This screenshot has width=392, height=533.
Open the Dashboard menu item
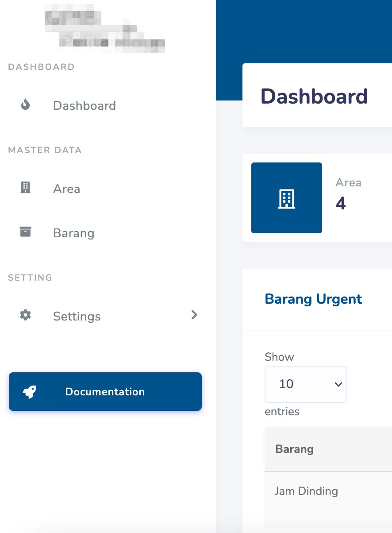click(x=84, y=105)
